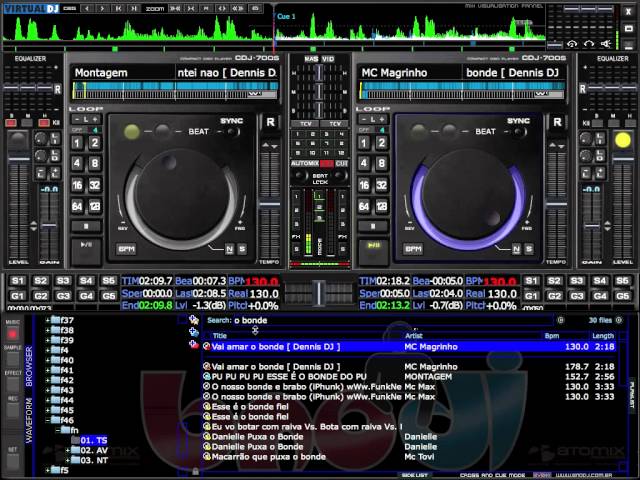Expand the 03. NT folder

68,460
